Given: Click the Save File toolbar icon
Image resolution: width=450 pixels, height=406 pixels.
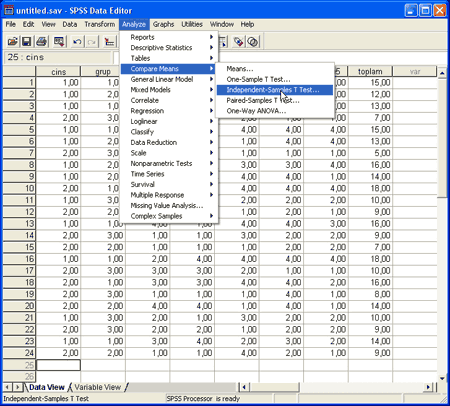Looking at the screenshot, I should 27,42.
